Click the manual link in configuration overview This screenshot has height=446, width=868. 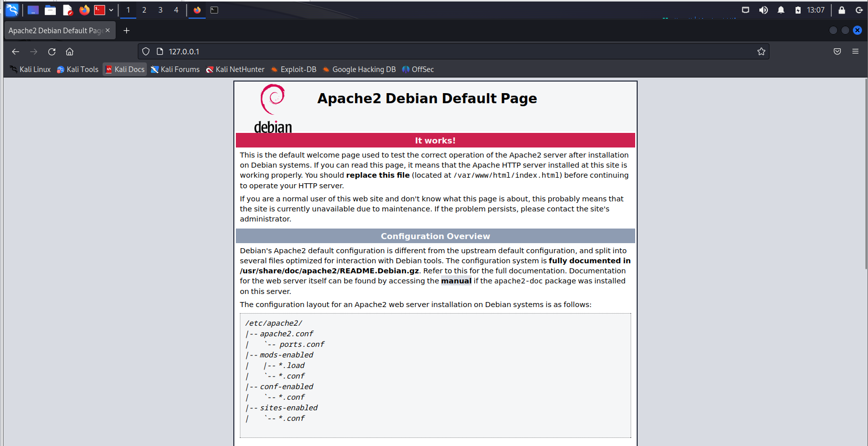456,281
